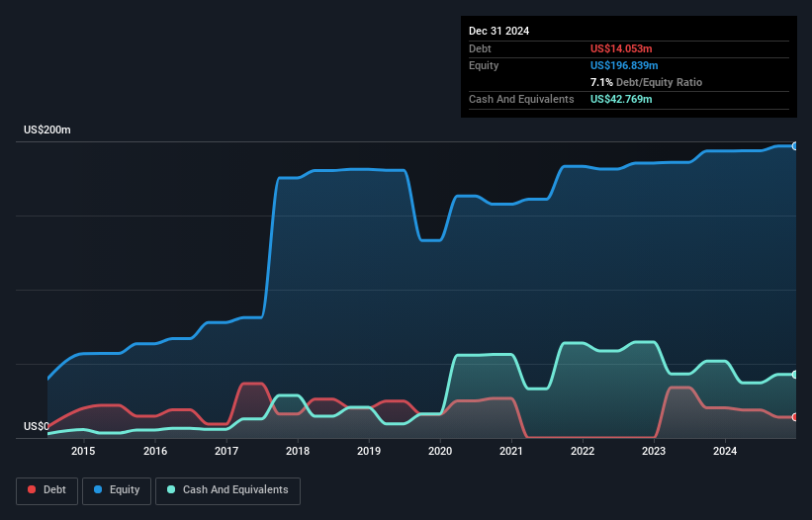Viewport: 812px width, 520px height.
Task: Click the US$200m y-axis label
Action: click(47, 130)
